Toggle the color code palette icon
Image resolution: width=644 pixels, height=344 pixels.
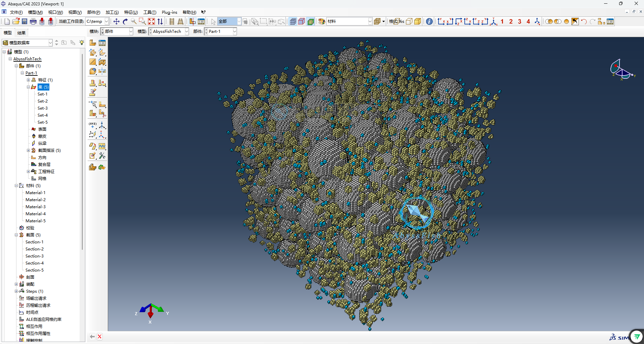(x=322, y=21)
